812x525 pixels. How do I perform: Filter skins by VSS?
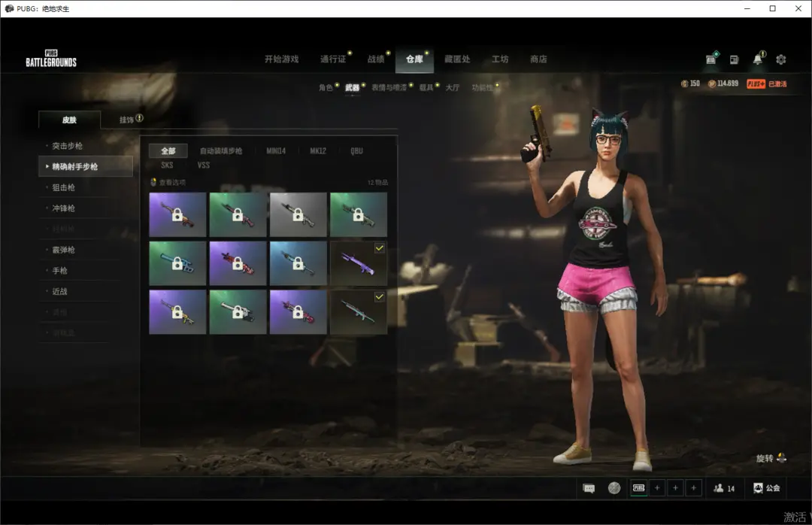point(204,165)
